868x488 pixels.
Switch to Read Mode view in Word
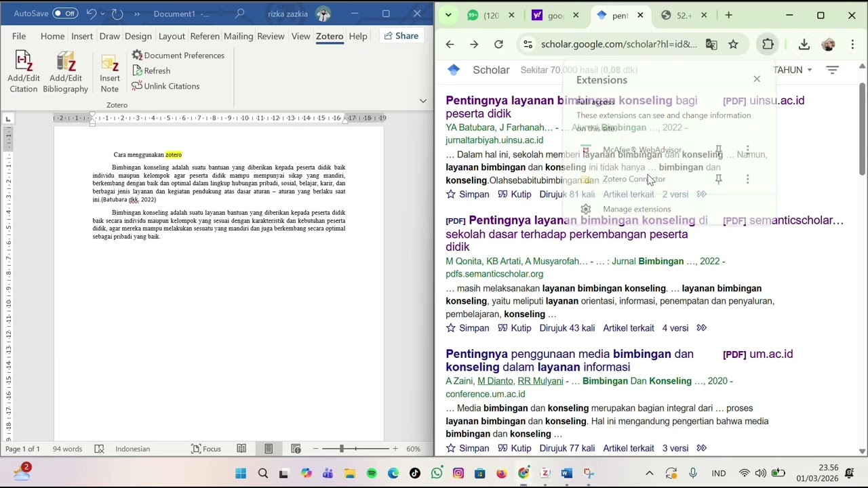(241, 449)
